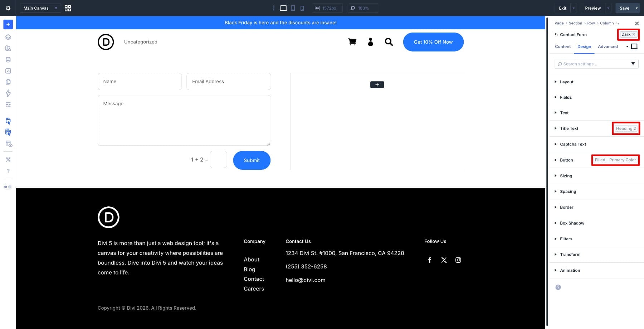Expand the Title Text settings group

click(596, 128)
